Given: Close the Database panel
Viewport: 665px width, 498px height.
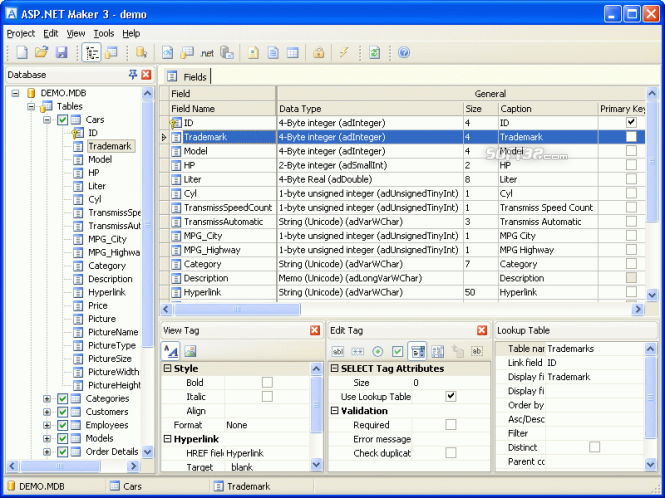Looking at the screenshot, I should pyautogui.click(x=146, y=75).
